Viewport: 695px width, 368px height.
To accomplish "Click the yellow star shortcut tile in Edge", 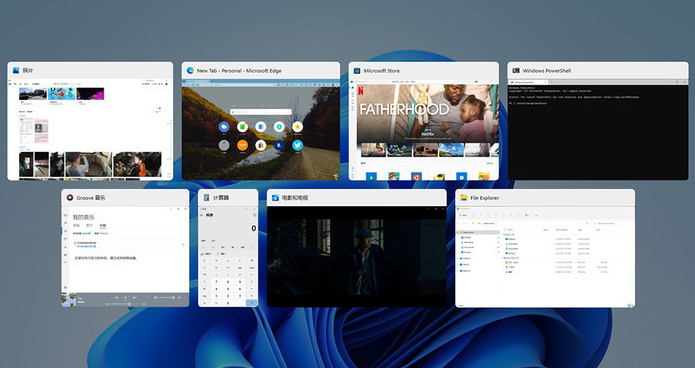I will (297, 127).
